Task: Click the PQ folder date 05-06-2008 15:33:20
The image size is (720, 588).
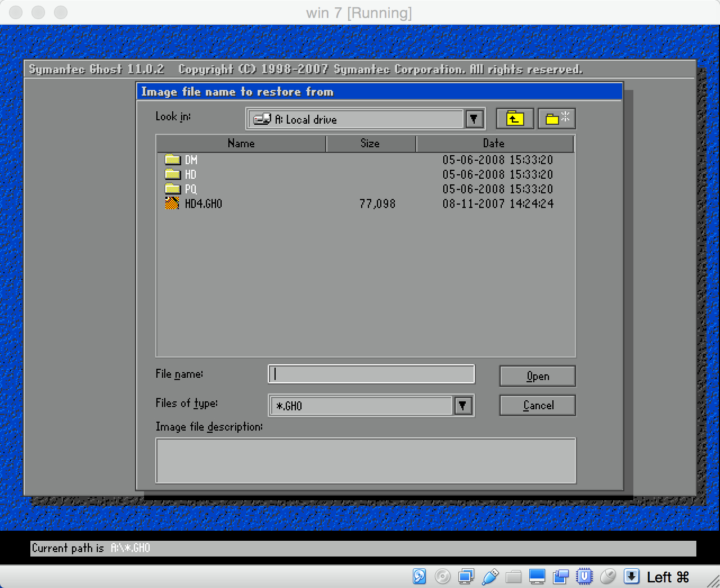Action: click(x=498, y=189)
